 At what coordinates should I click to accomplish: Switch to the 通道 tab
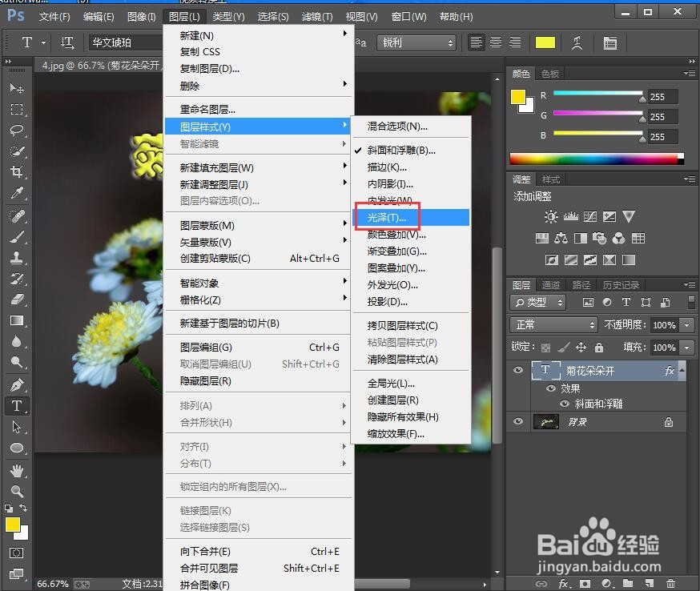pyautogui.click(x=550, y=285)
